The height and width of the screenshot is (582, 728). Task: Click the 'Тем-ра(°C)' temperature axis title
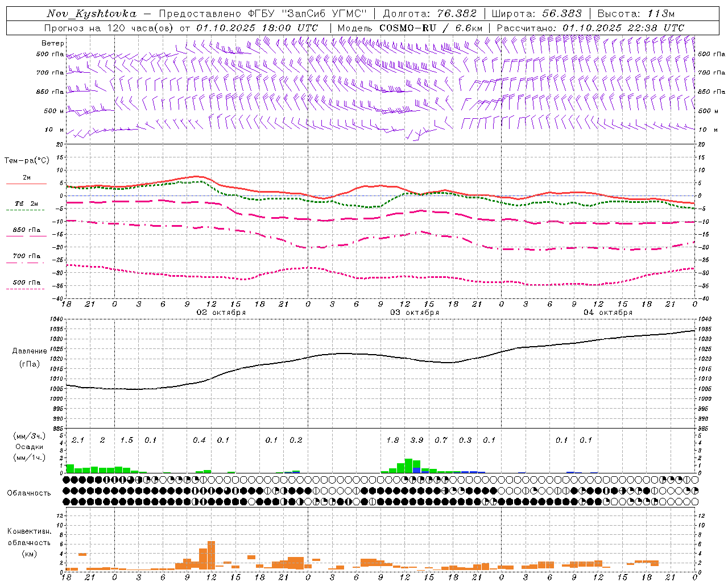tap(27, 161)
